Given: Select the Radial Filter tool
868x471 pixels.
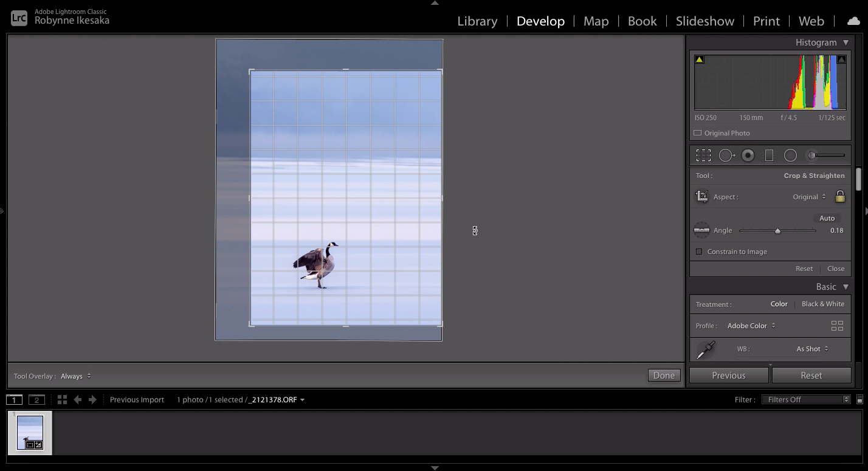Looking at the screenshot, I should [790, 156].
